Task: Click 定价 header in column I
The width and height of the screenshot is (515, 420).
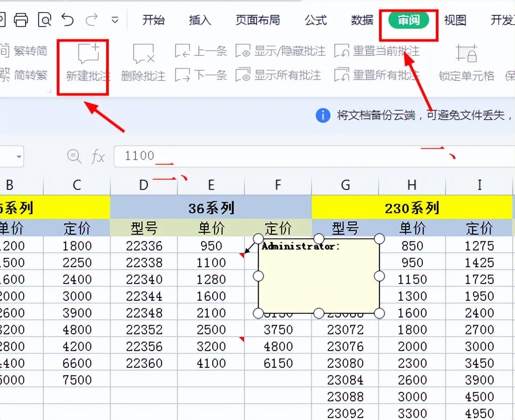Action: point(479,228)
